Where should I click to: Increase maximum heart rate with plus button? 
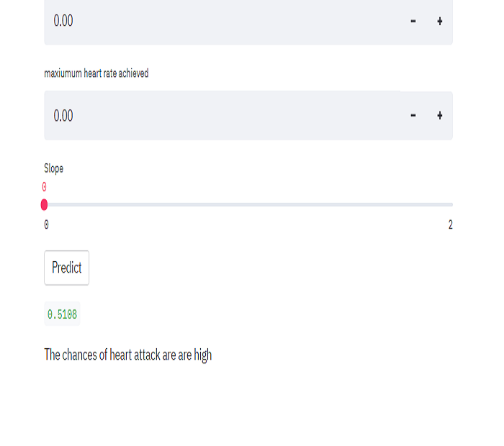coord(439,116)
